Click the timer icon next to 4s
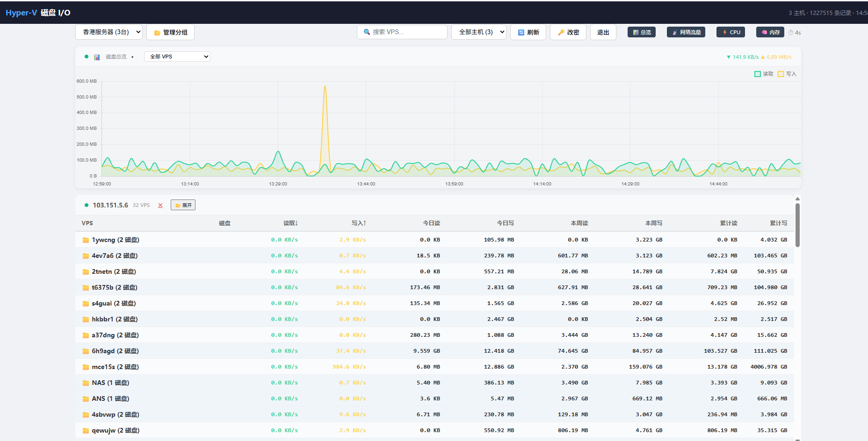 pyautogui.click(x=791, y=33)
